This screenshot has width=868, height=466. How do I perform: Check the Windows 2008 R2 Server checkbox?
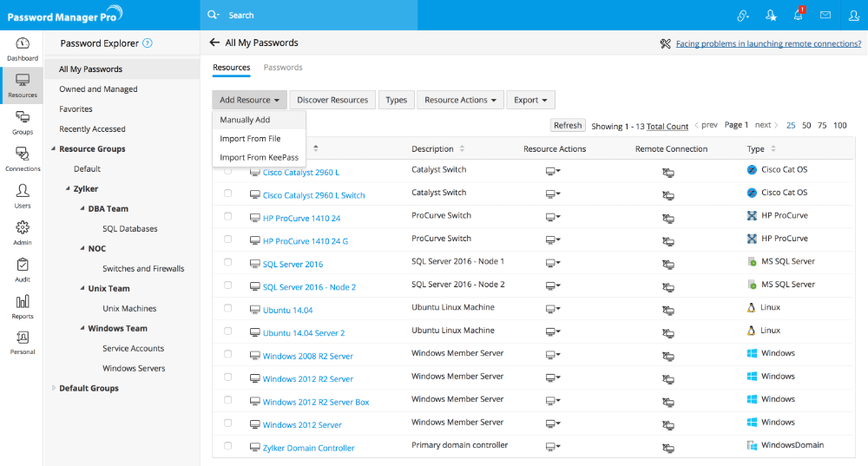point(227,354)
